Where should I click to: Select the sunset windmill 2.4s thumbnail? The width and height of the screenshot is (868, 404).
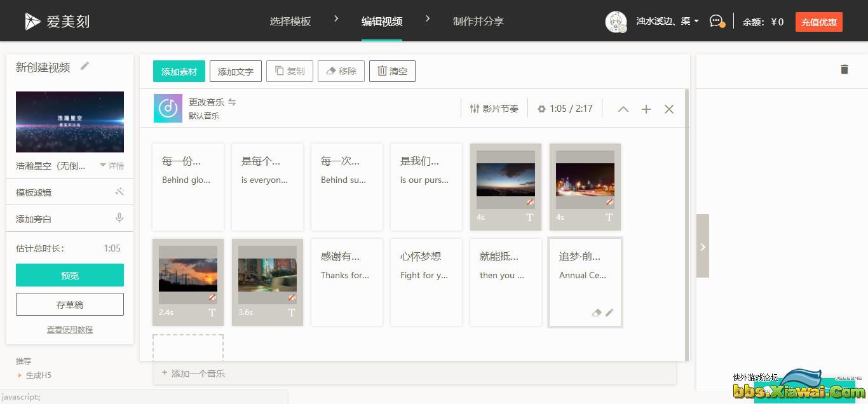click(x=188, y=275)
